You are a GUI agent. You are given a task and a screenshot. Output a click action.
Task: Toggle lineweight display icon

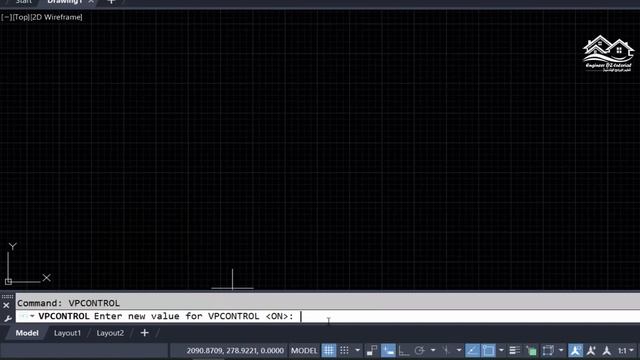click(x=515, y=350)
